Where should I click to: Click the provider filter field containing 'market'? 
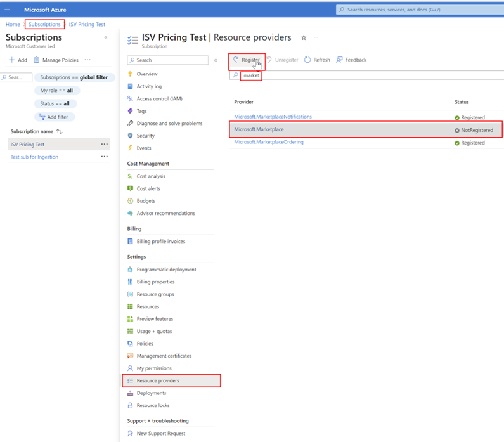366,75
